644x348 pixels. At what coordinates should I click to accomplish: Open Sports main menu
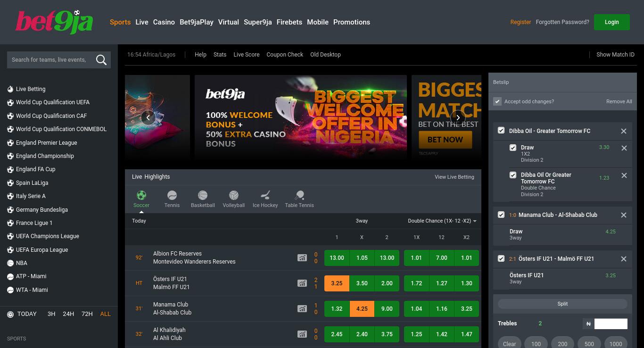(120, 22)
